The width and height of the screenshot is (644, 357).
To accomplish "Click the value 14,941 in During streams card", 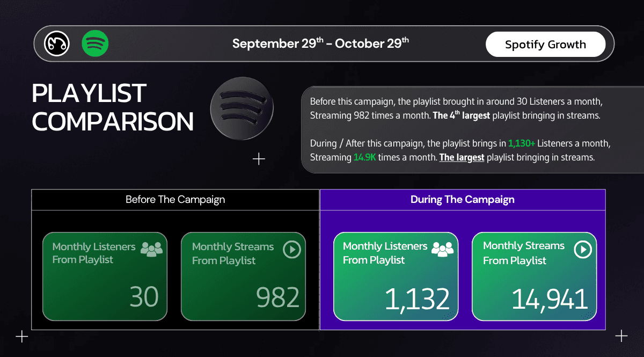I will point(550,300).
